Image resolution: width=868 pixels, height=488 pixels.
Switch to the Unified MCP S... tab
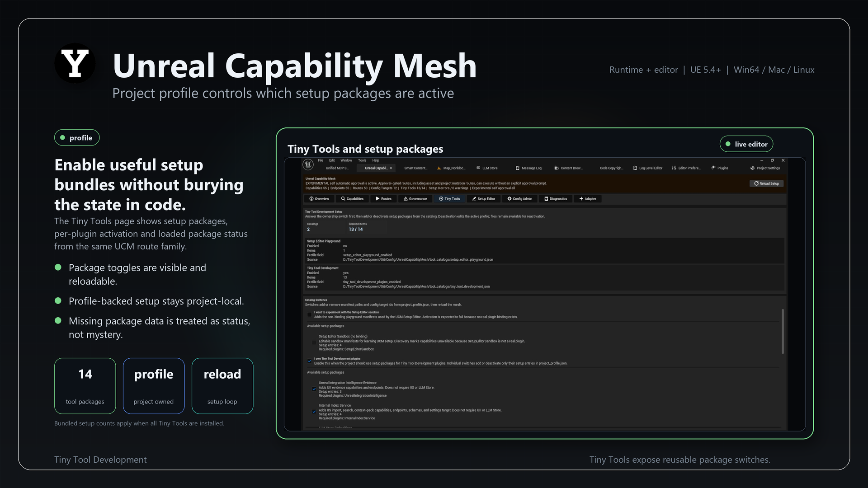[x=337, y=168]
